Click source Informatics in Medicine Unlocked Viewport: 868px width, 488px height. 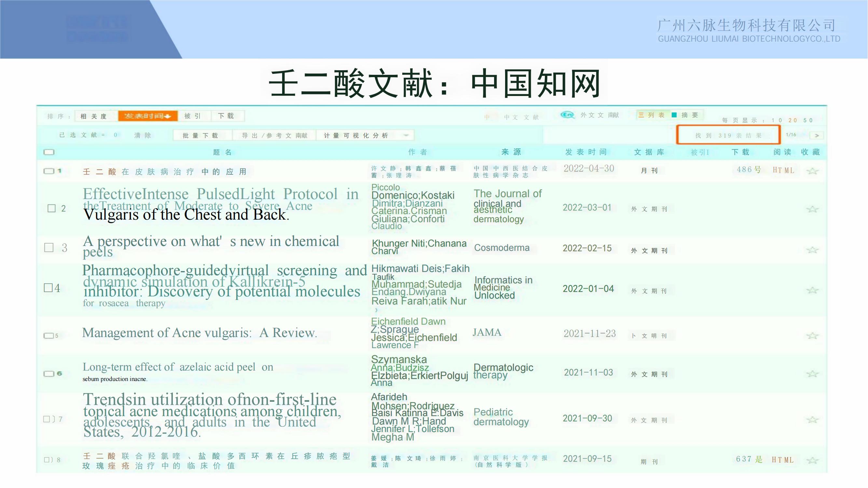(x=503, y=288)
